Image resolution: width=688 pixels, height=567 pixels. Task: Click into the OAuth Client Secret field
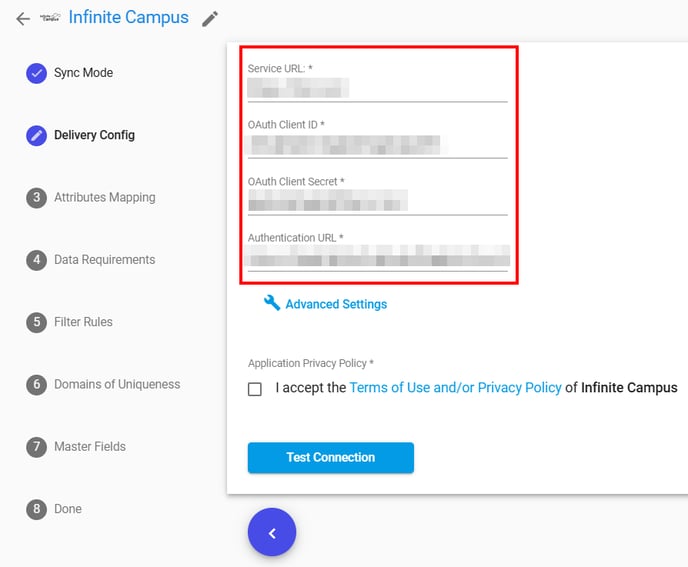378,201
